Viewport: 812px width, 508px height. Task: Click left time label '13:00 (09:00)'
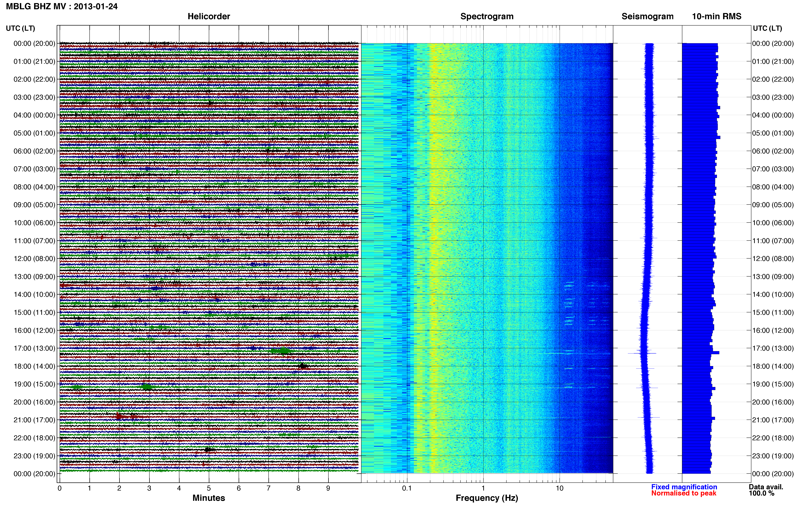34,277
